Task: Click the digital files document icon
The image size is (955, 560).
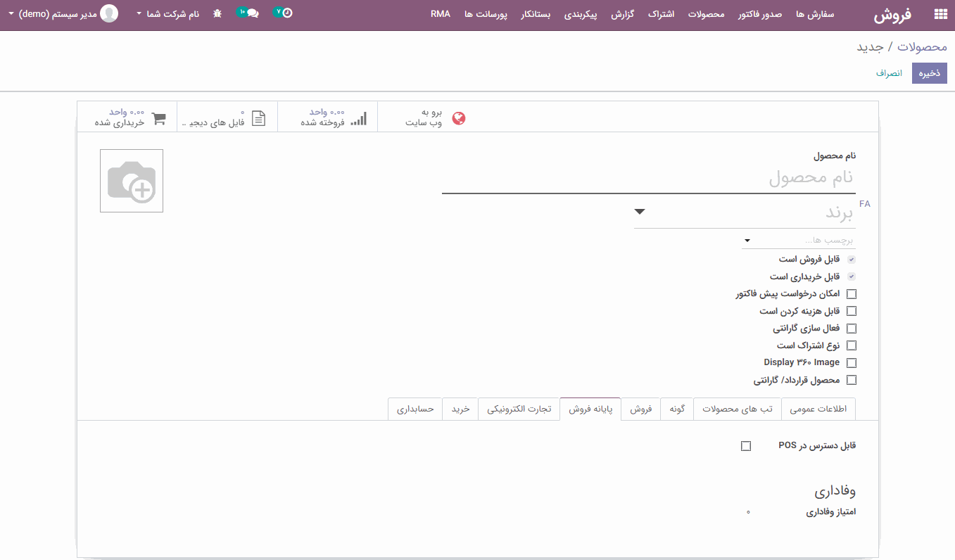Action: 259,118
